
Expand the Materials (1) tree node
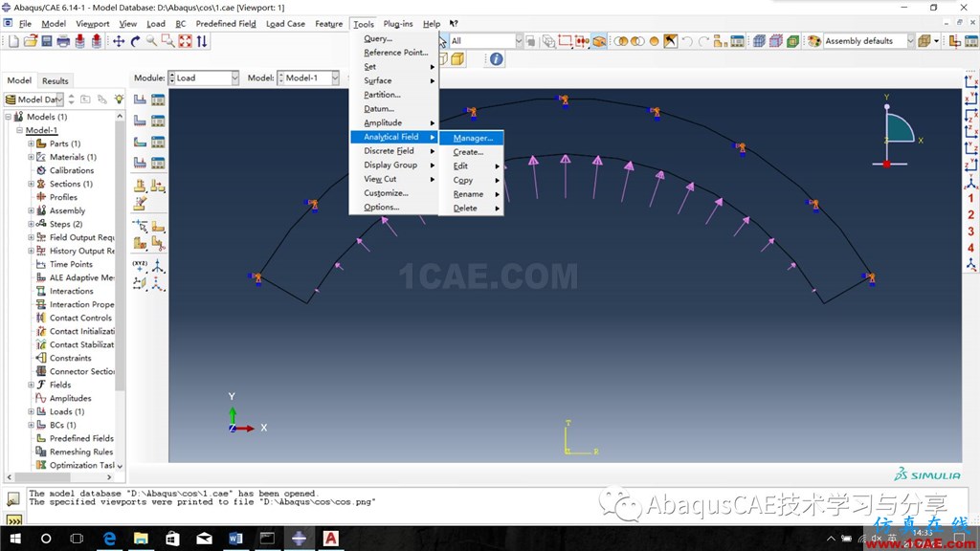(32, 157)
